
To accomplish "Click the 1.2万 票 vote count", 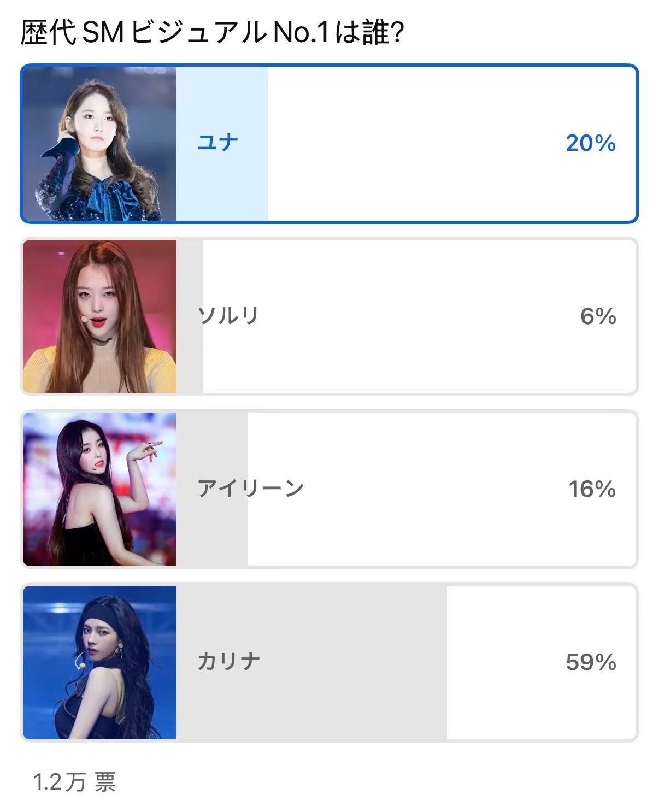I will (74, 782).
